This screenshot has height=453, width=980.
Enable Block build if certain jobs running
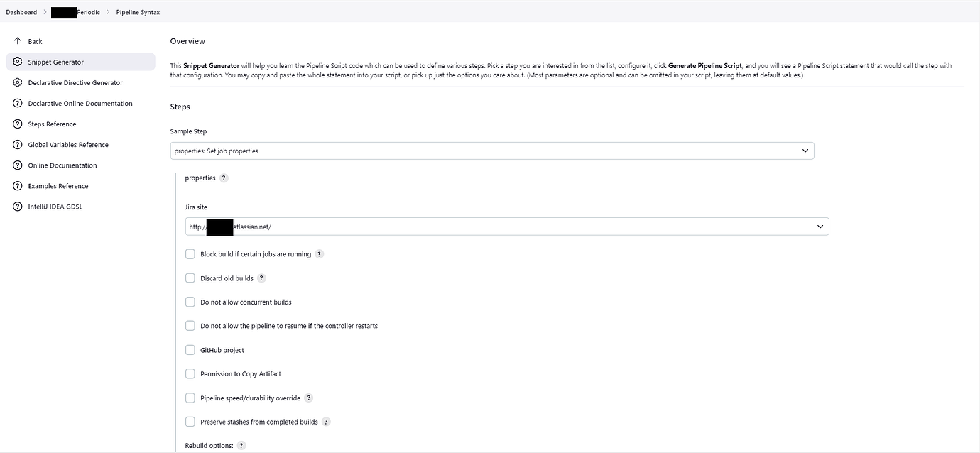point(190,254)
